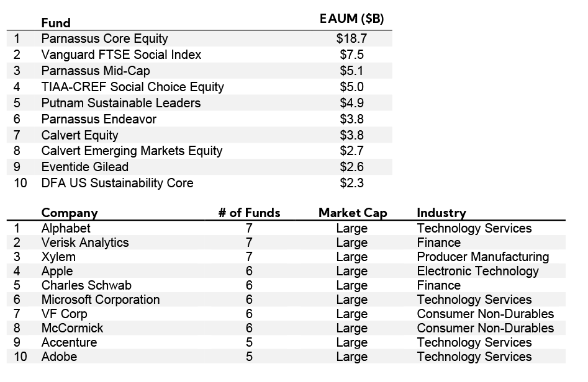The image size is (588, 382).
Task: Click Verisk Analytics in the company list
Action: (85, 242)
